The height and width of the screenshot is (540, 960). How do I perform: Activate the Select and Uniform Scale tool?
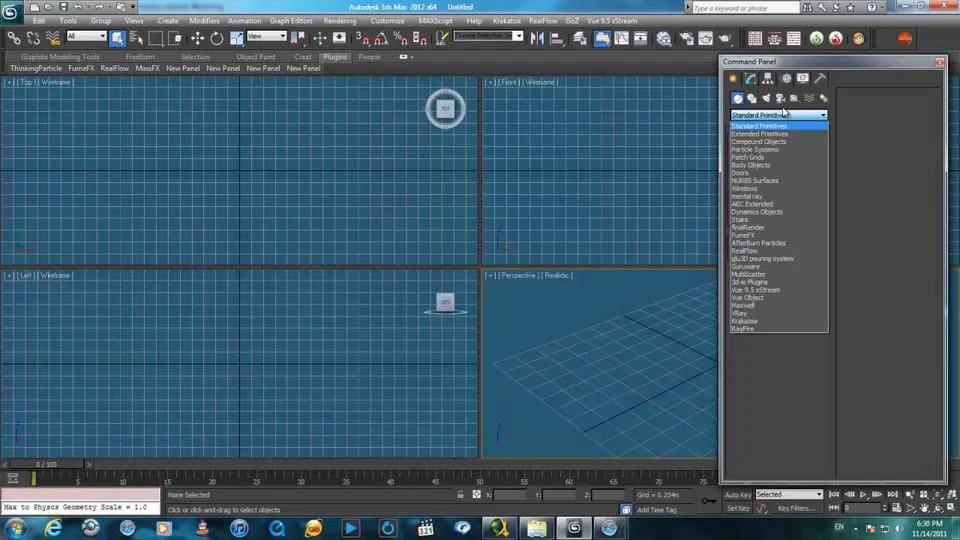click(x=236, y=39)
